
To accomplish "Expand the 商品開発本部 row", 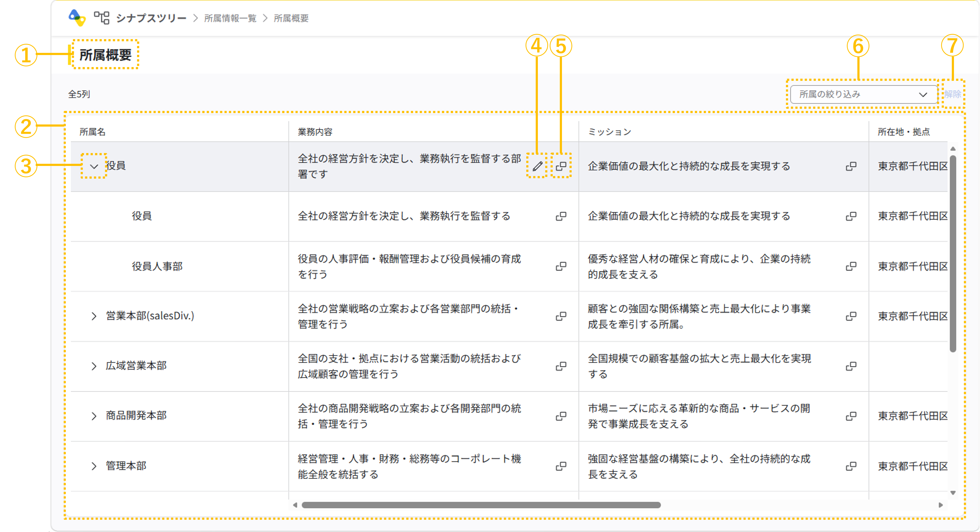I will tap(94, 416).
